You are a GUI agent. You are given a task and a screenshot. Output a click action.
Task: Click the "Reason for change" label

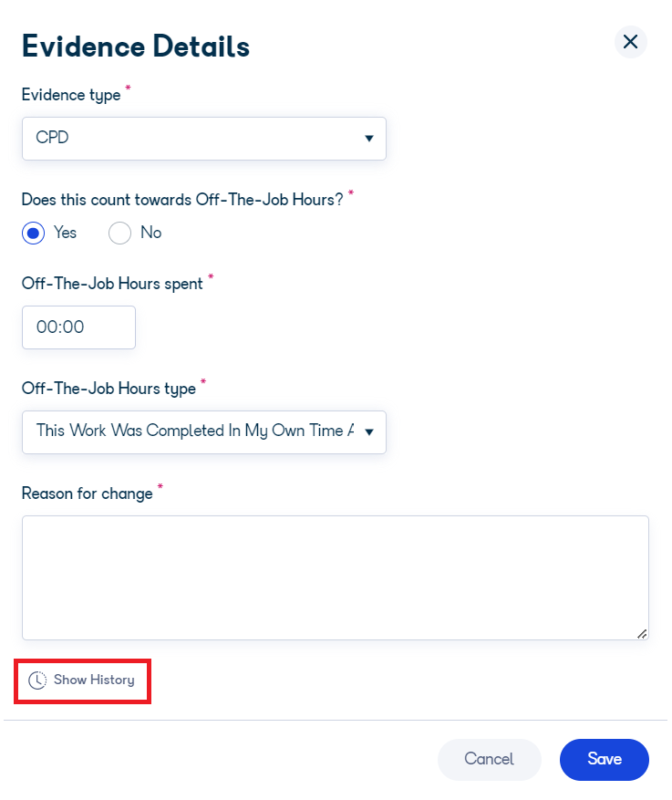pos(88,494)
